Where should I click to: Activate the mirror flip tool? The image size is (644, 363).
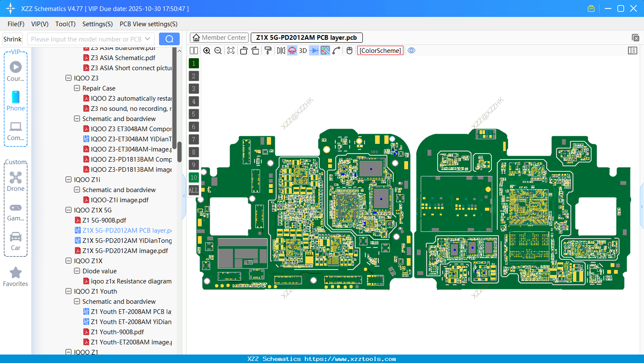pos(281,50)
